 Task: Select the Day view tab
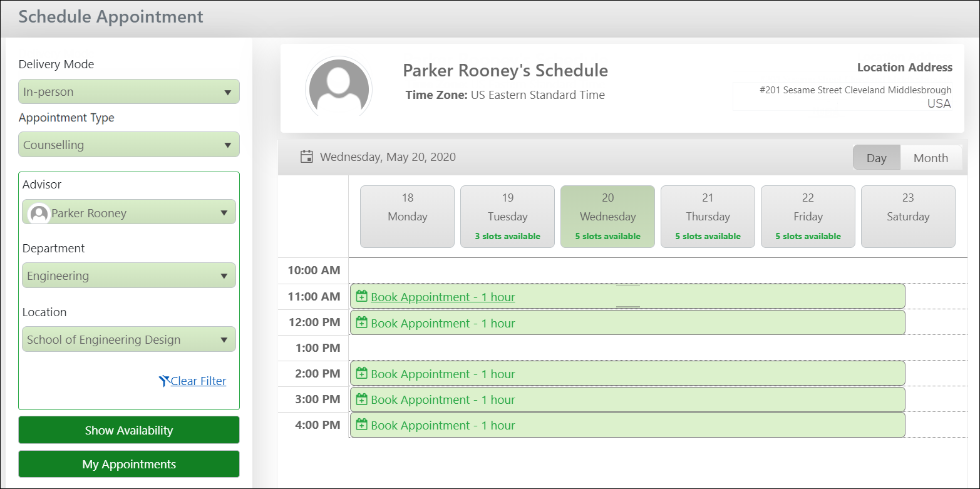[876, 158]
